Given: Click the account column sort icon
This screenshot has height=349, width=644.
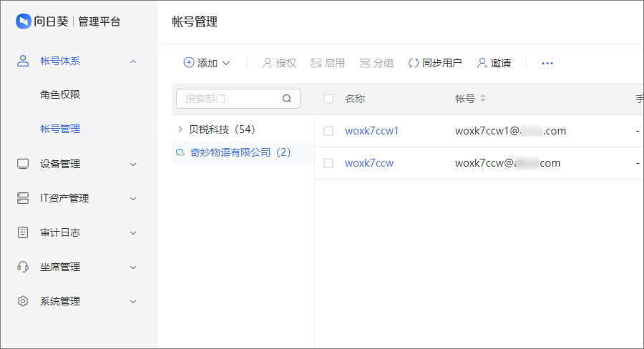Looking at the screenshot, I should 483,99.
